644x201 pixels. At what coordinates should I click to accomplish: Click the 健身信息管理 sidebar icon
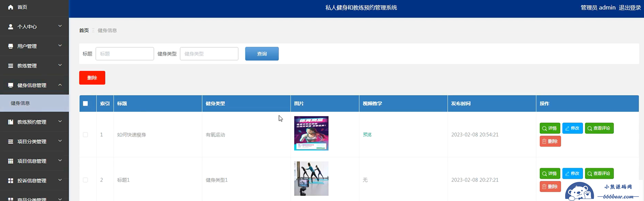click(11, 85)
